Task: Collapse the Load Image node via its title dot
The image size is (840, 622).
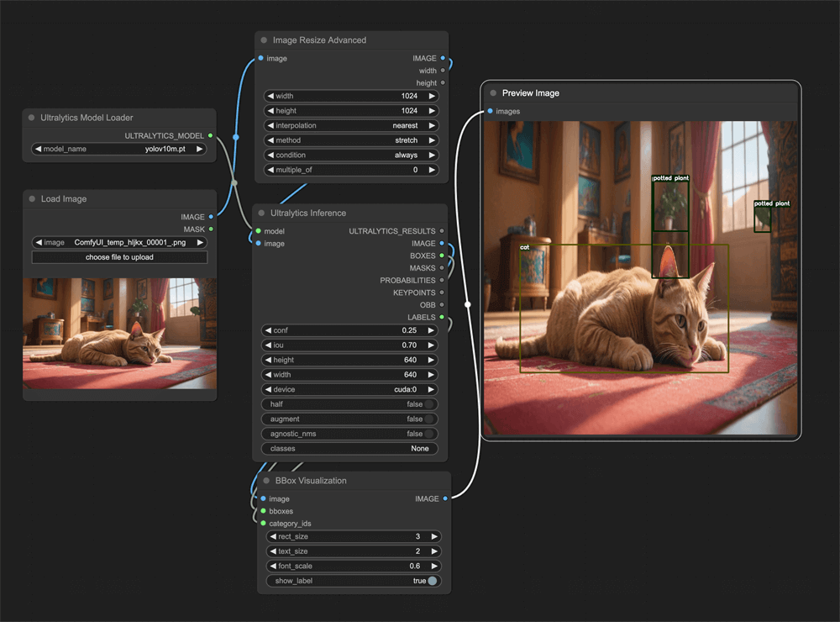Action: point(32,199)
